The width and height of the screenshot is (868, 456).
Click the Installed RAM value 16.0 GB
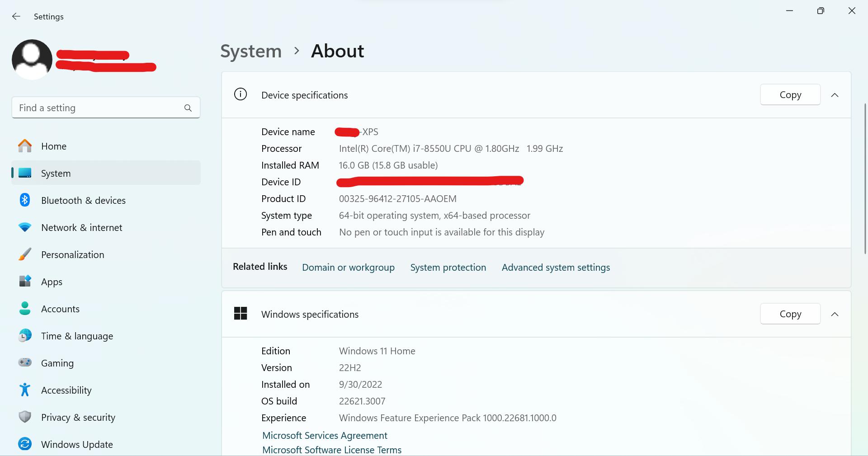(x=388, y=165)
